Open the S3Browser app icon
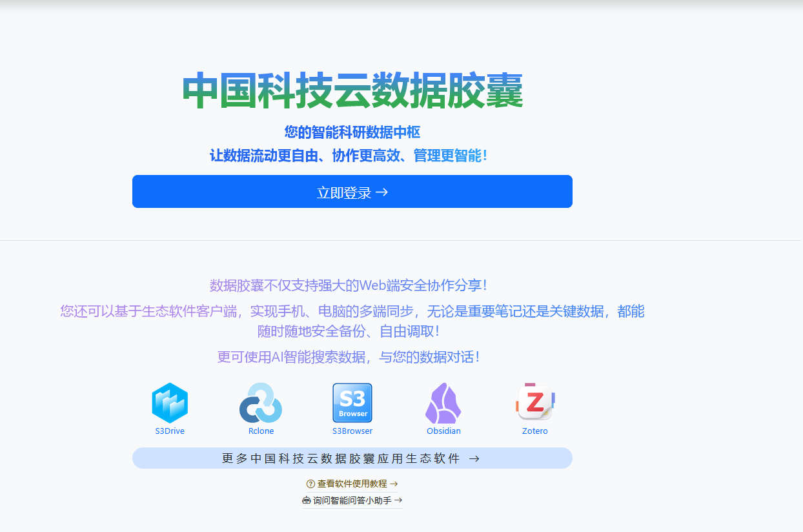Image resolution: width=803 pixels, height=532 pixels. pos(352,403)
